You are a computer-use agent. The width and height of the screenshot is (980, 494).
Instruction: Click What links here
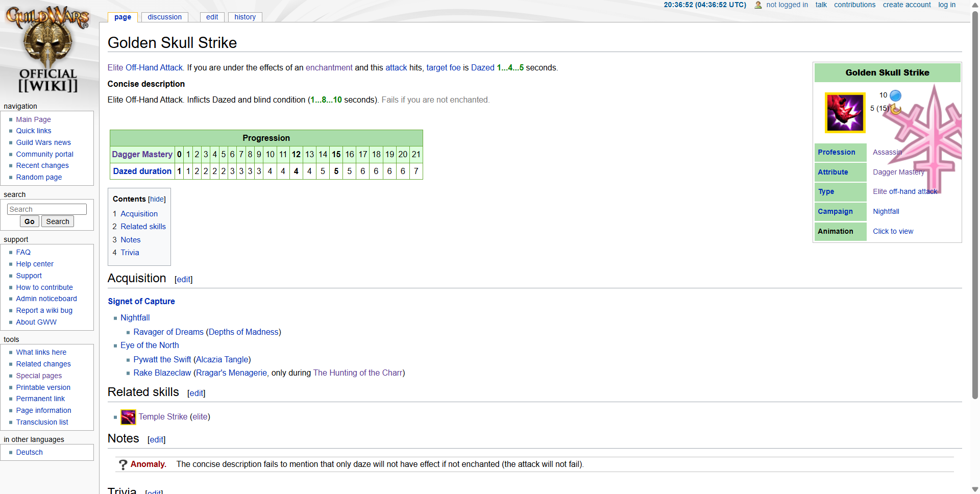click(41, 352)
